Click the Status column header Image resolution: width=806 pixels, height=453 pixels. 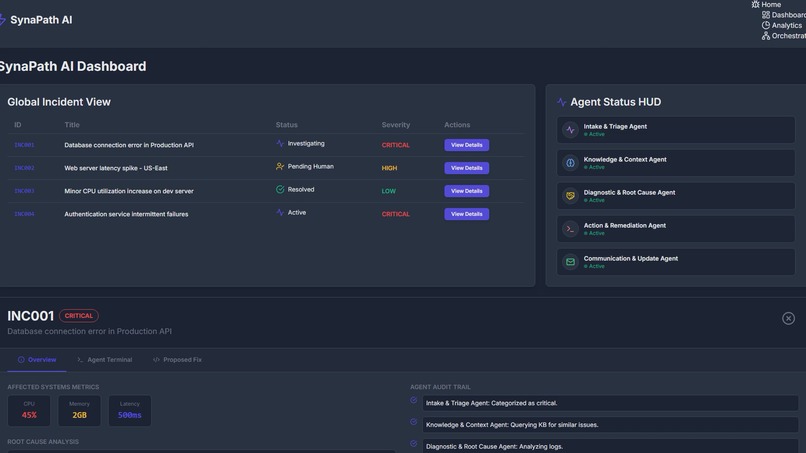coord(286,125)
